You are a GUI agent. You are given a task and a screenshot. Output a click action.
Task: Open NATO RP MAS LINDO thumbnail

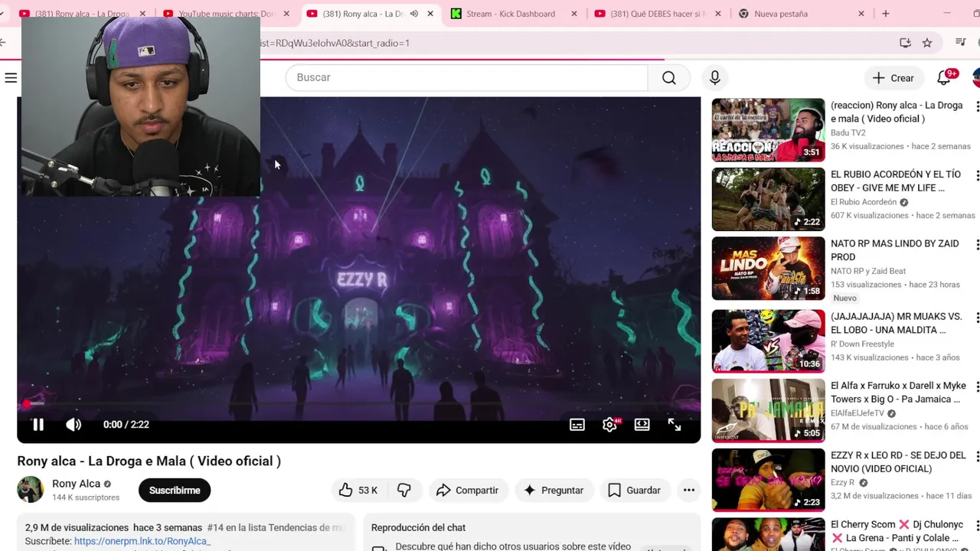(x=769, y=269)
